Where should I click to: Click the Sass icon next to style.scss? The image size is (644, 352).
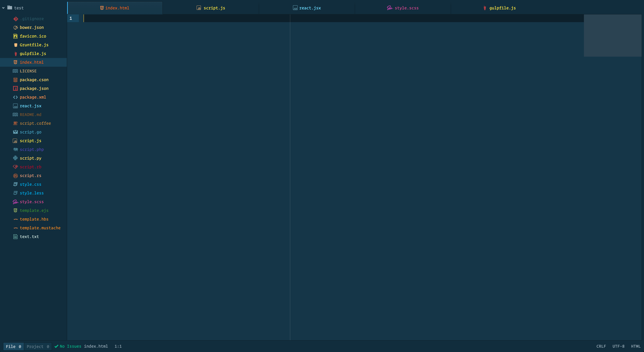pyautogui.click(x=15, y=202)
